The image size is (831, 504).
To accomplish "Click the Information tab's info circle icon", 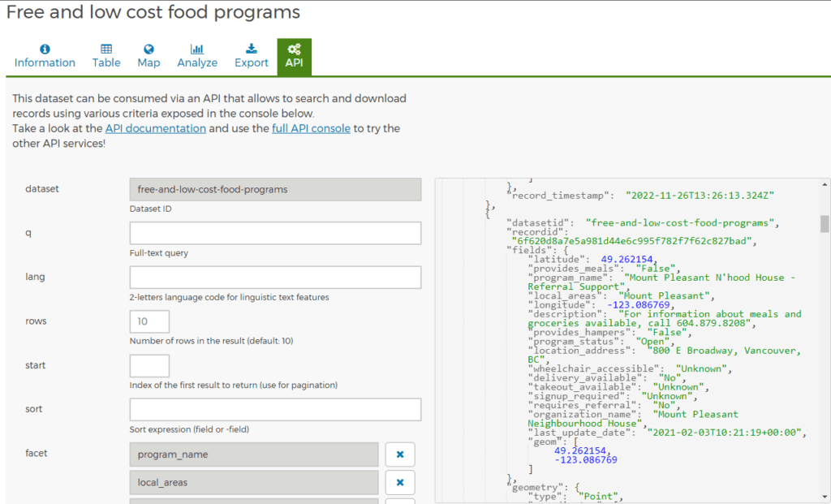I will (45, 49).
